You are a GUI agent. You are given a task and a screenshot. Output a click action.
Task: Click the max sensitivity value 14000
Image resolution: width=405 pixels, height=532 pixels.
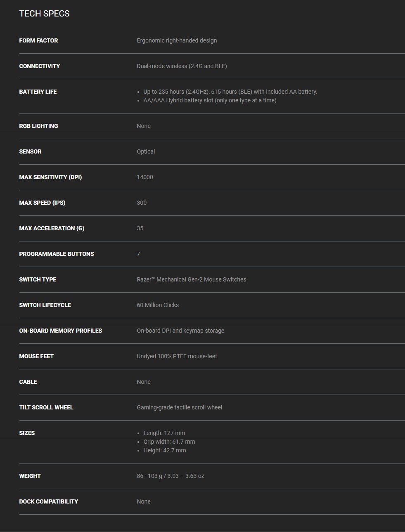click(145, 177)
